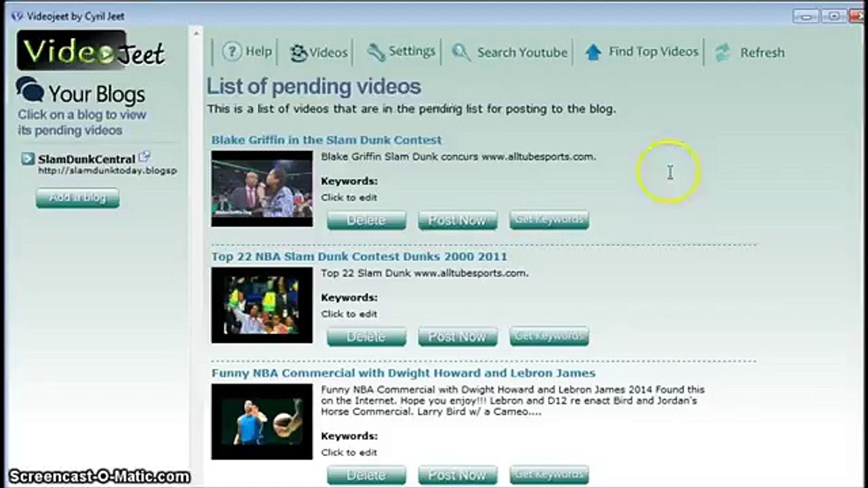Delete the Top 22 NBA Slam Dunk video
This screenshot has width=868, height=488.
(x=367, y=337)
